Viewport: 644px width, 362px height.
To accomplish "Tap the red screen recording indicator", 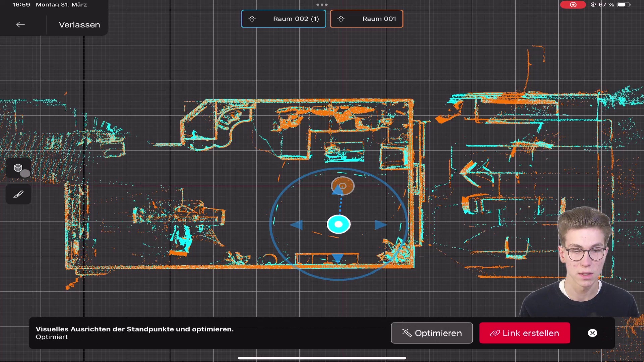I will pos(573,5).
